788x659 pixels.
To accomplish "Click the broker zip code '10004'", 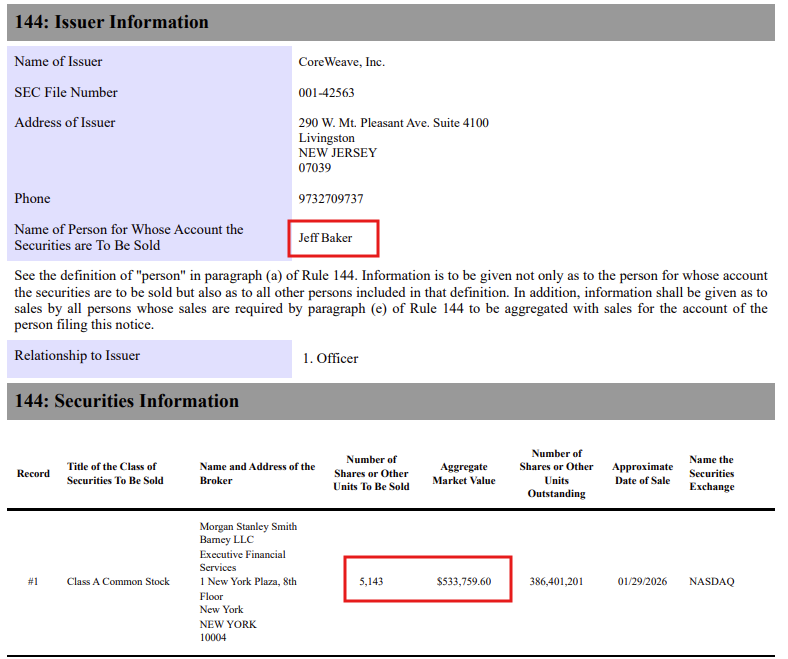I will coord(213,637).
